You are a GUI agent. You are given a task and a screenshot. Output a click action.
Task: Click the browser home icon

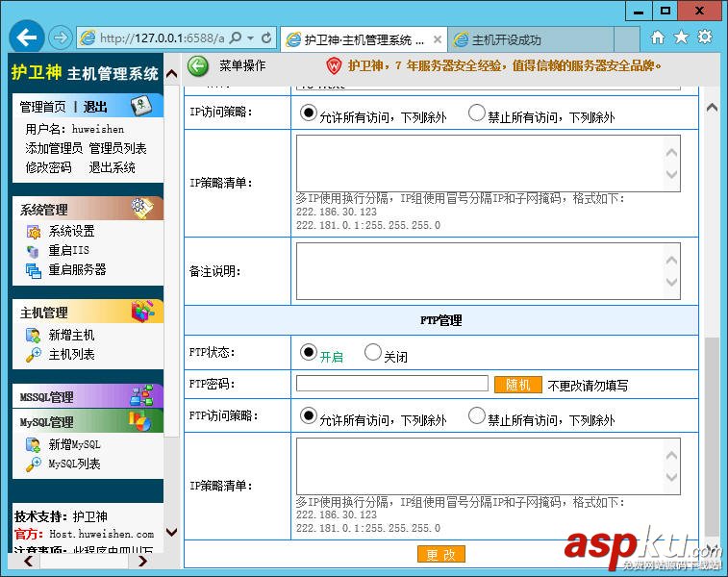point(658,38)
